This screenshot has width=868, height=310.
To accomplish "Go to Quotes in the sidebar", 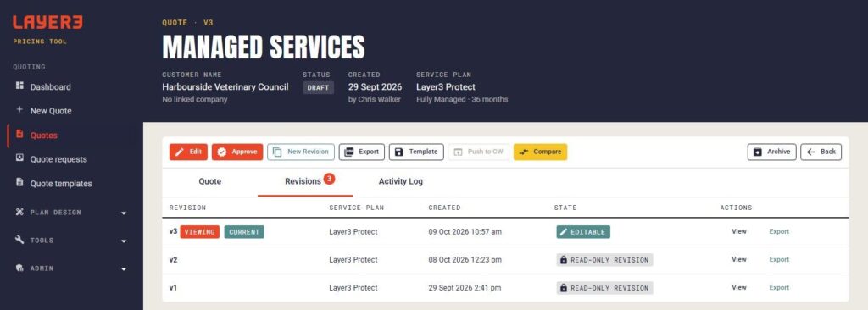I will pos(44,135).
